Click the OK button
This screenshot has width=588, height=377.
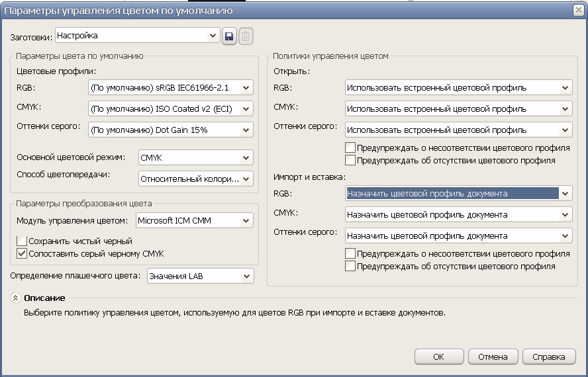tap(439, 356)
